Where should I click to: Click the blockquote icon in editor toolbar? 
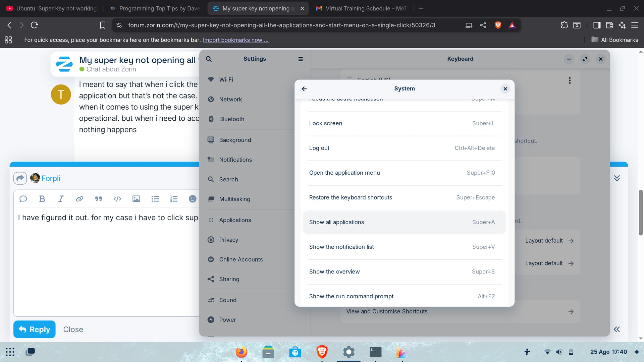(x=98, y=199)
